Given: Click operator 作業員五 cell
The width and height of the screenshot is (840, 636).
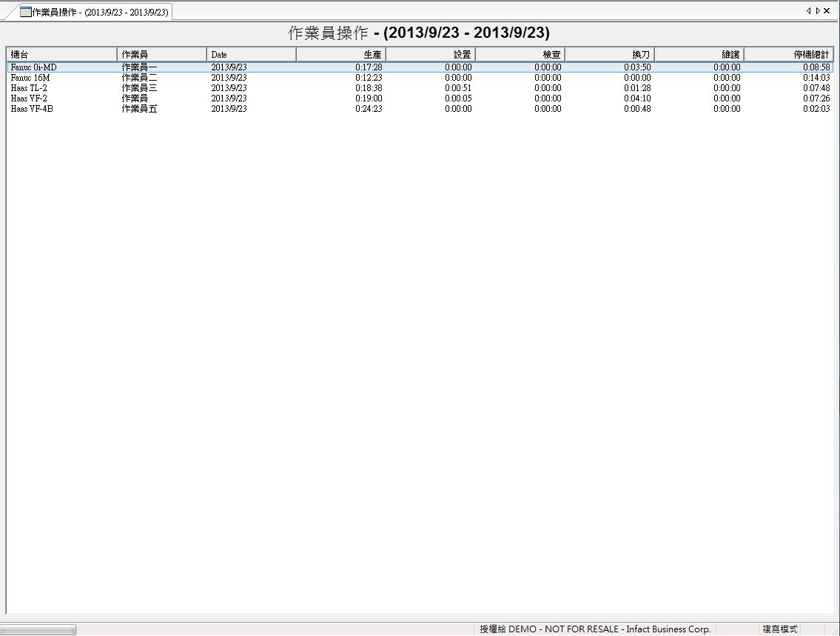Looking at the screenshot, I should tap(139, 109).
